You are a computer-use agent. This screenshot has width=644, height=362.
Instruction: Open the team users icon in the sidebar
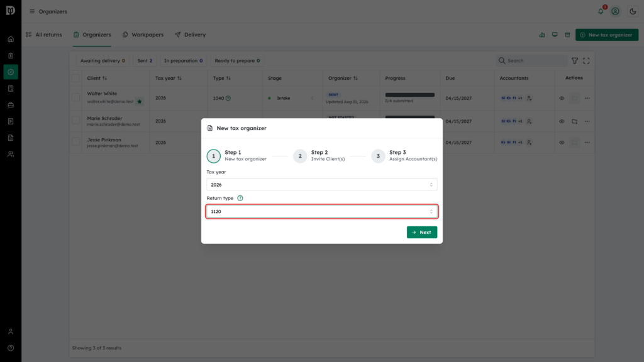(x=11, y=155)
